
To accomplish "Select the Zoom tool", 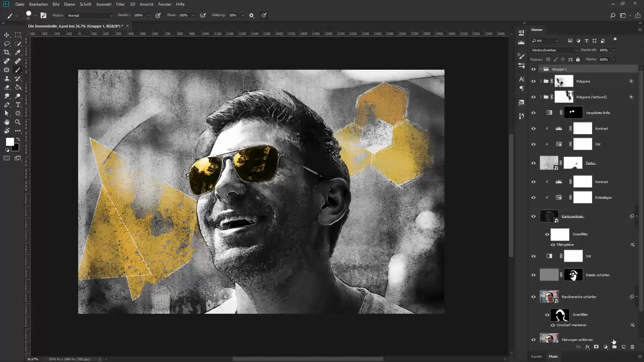I will (18, 122).
